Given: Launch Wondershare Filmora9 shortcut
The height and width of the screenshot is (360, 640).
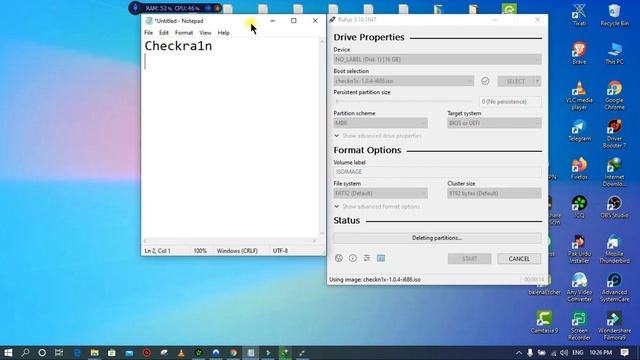Looking at the screenshot, I should 614,326.
